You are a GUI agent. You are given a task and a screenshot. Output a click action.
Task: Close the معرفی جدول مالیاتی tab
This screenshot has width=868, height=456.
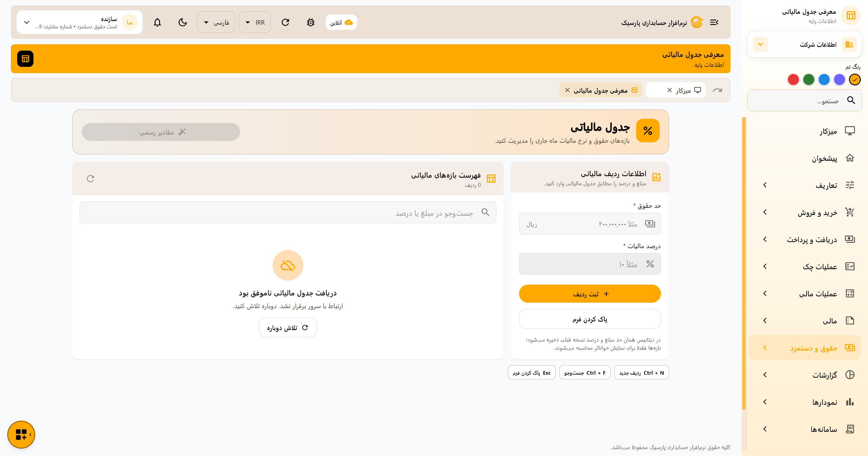(x=568, y=90)
